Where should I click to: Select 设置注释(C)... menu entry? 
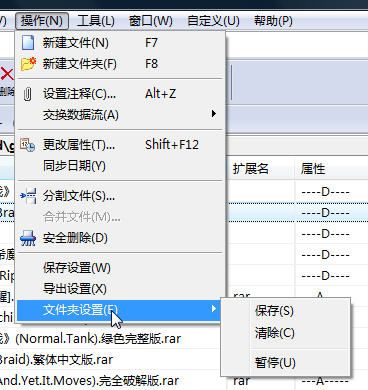click(x=120, y=94)
